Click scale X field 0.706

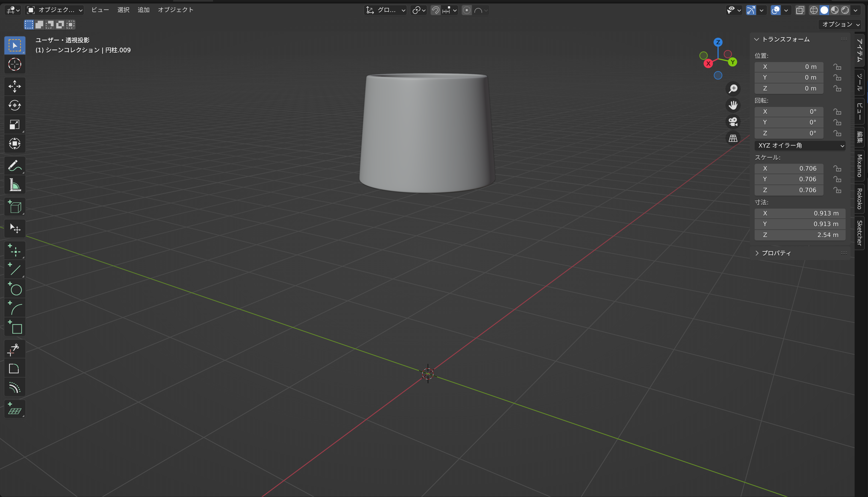coord(789,168)
